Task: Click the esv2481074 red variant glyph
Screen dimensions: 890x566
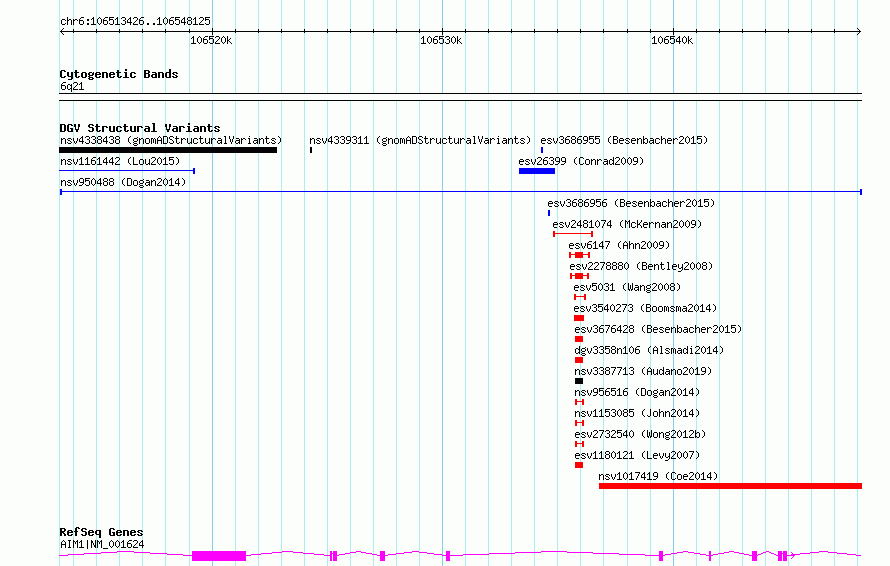Action: click(x=573, y=234)
